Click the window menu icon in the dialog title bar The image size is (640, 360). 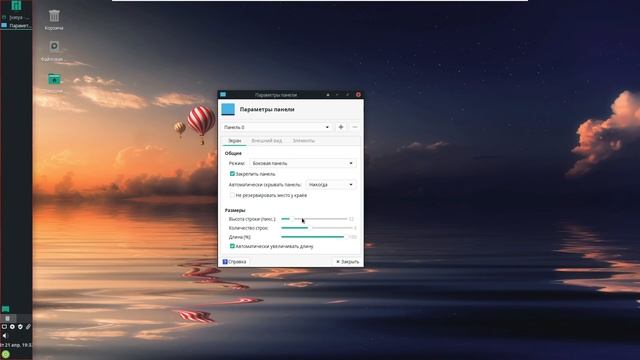click(x=223, y=94)
